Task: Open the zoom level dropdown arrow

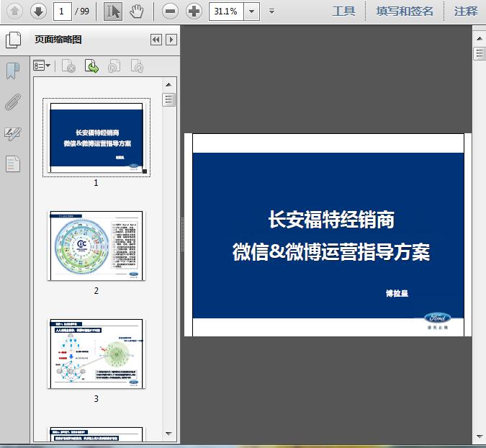Action: tap(252, 12)
